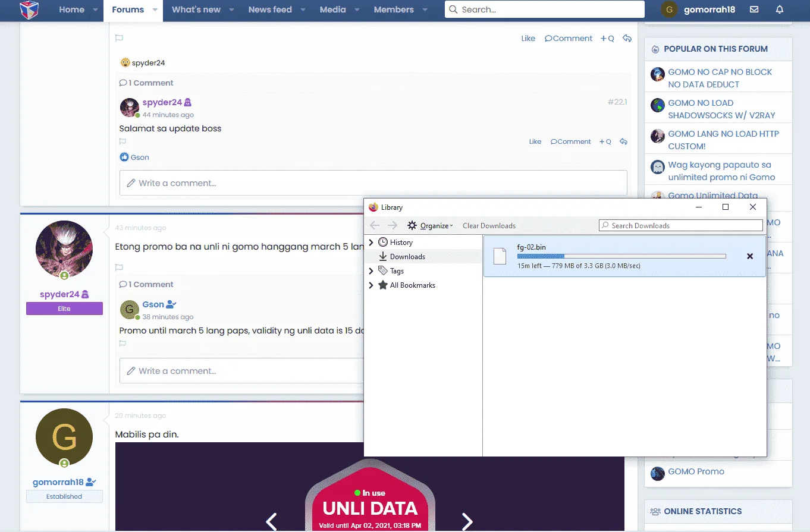Screen dimensions: 810x532
Task: Click the thumbs-up reaction icon beside Gson
Action: coord(124,158)
